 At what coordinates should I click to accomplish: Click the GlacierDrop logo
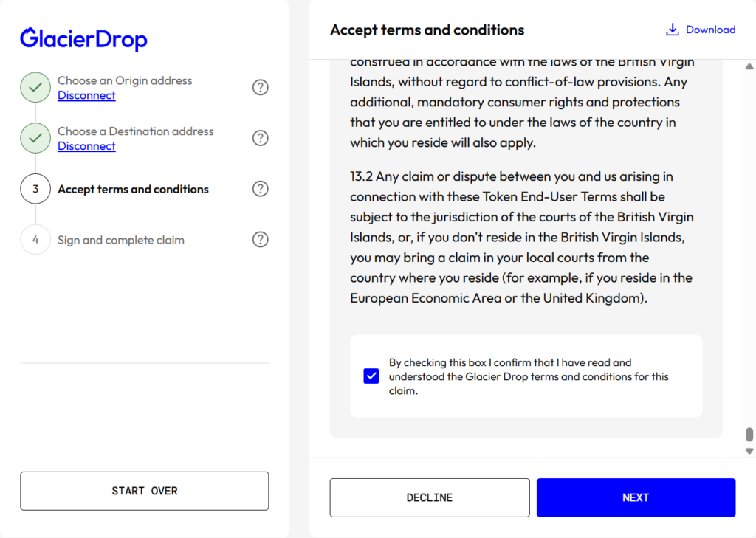[x=83, y=38]
